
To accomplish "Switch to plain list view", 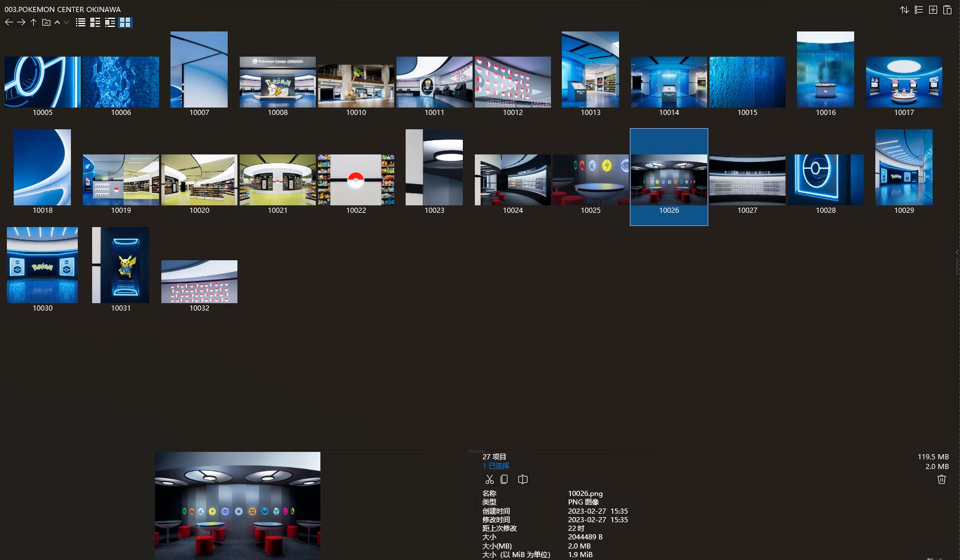I will tap(81, 22).
